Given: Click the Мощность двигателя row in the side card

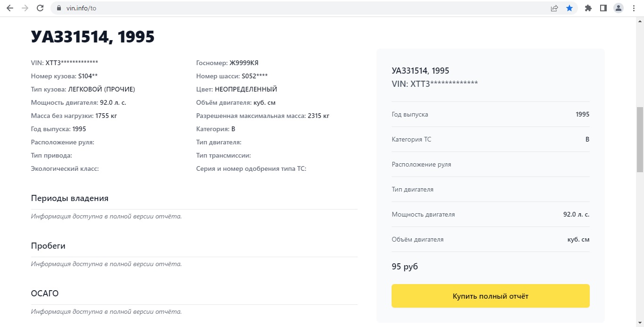Looking at the screenshot, I should (490, 214).
